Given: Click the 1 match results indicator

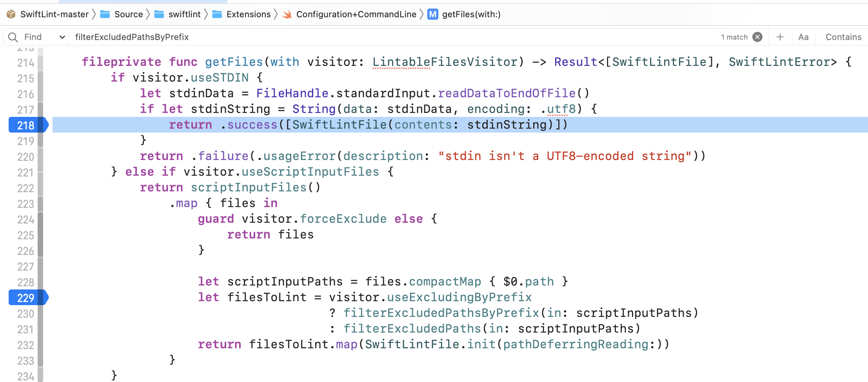Looking at the screenshot, I should point(734,37).
